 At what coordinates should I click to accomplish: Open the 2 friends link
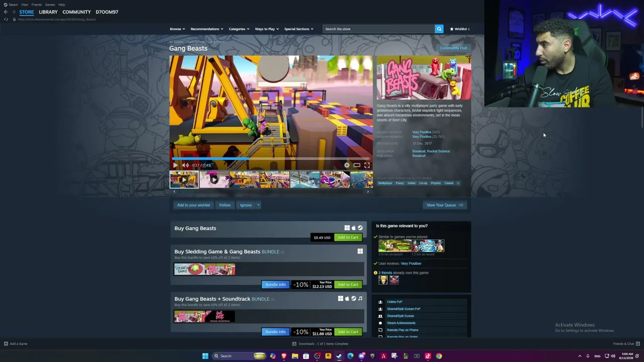coord(385,273)
